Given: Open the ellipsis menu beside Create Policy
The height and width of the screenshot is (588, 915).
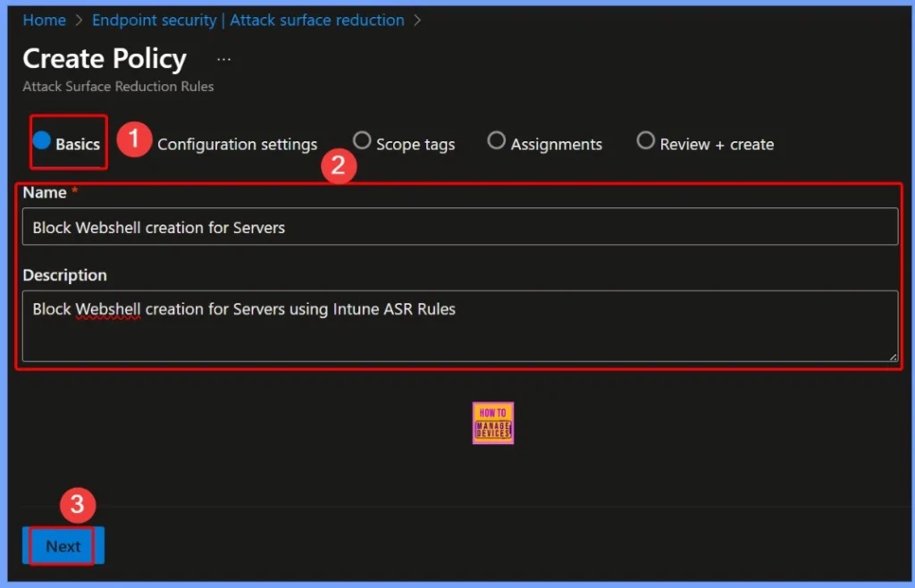Looking at the screenshot, I should tap(223, 59).
